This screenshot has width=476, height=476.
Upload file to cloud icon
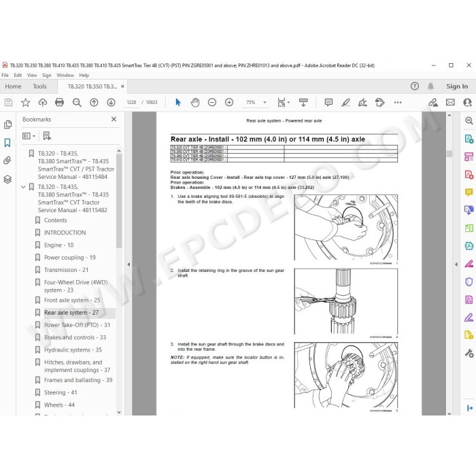pyautogui.click(x=42, y=103)
